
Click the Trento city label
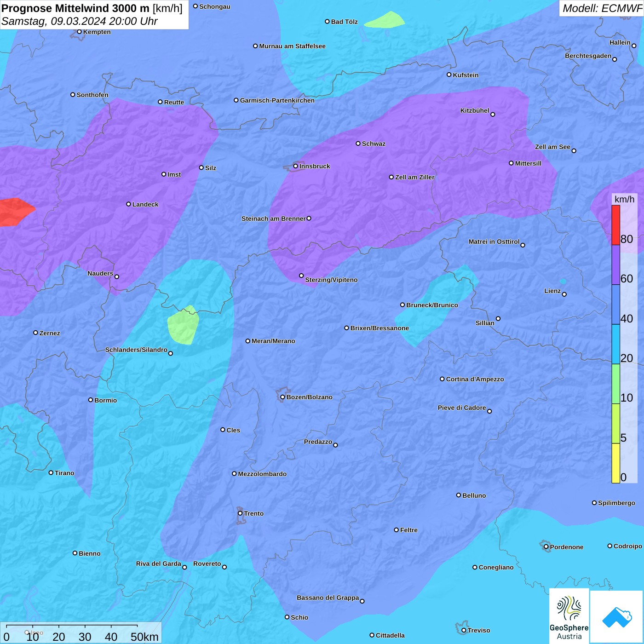[254, 513]
